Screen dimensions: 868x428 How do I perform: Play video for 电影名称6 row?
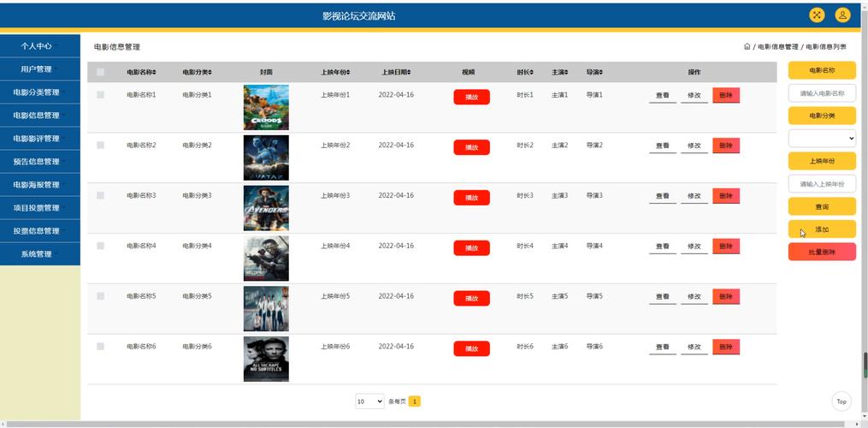tap(472, 348)
